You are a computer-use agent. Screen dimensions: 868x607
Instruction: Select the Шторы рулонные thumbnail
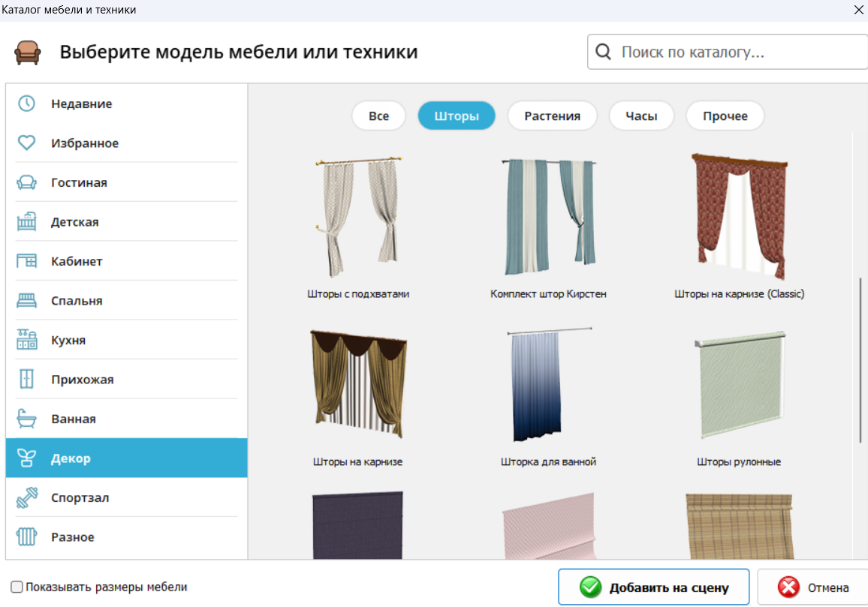(739, 384)
